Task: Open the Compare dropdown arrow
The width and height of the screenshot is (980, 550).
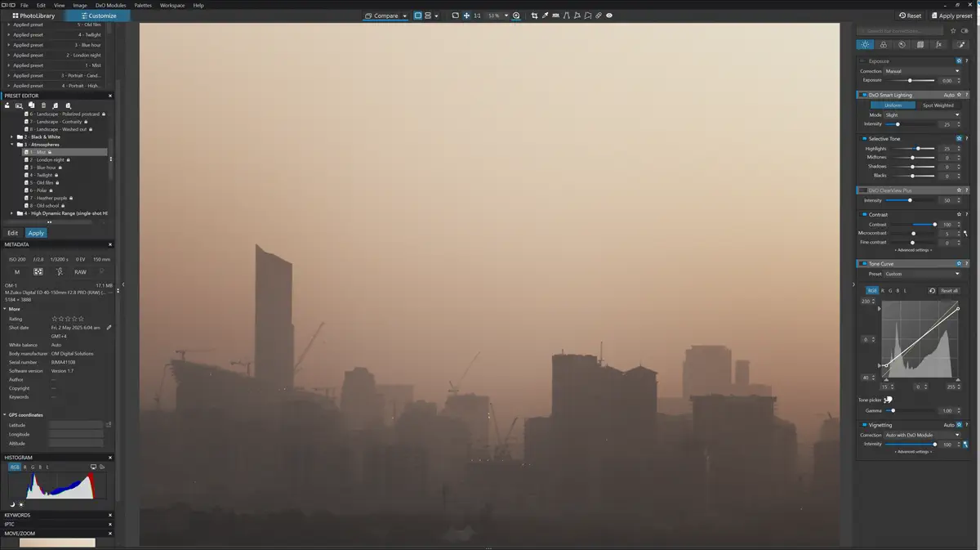Action: pos(404,16)
